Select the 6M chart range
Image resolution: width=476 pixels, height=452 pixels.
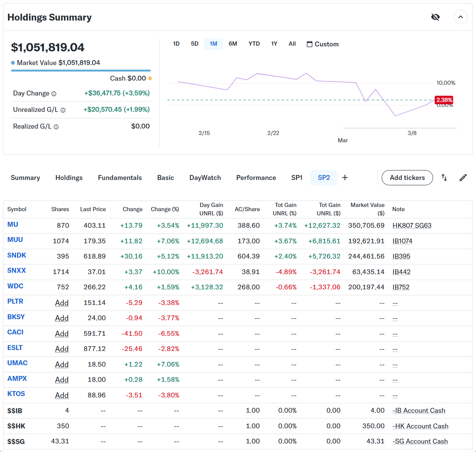coord(233,44)
